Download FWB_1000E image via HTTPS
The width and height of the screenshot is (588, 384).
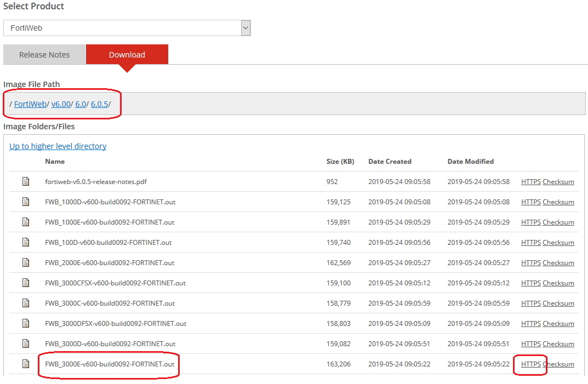click(x=530, y=222)
